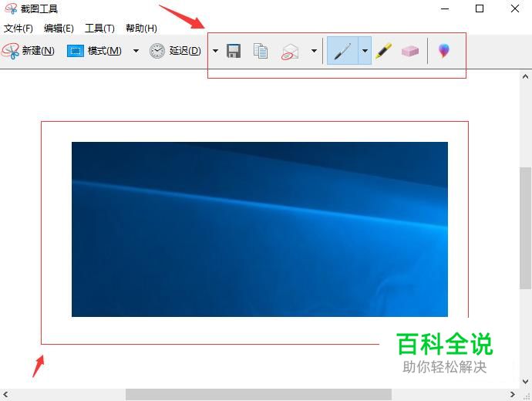Open the Edit (编辑) menu

tap(59, 29)
